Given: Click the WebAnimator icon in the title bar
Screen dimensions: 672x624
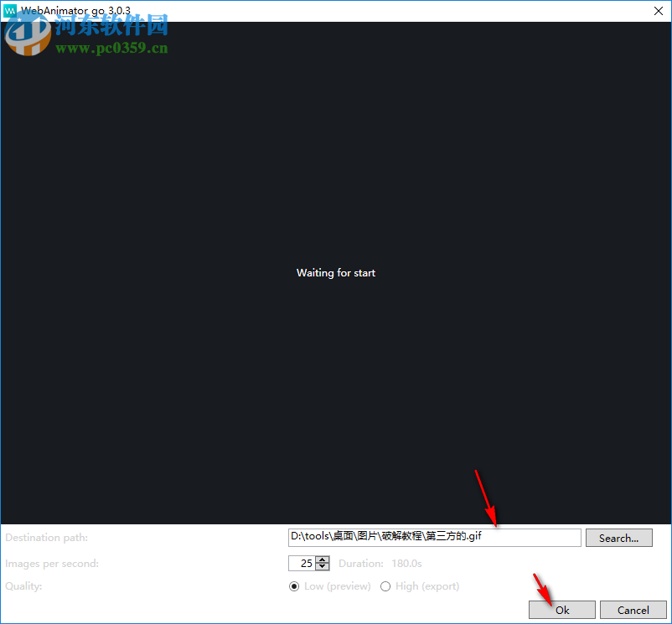Looking at the screenshot, I should pos(11,11).
